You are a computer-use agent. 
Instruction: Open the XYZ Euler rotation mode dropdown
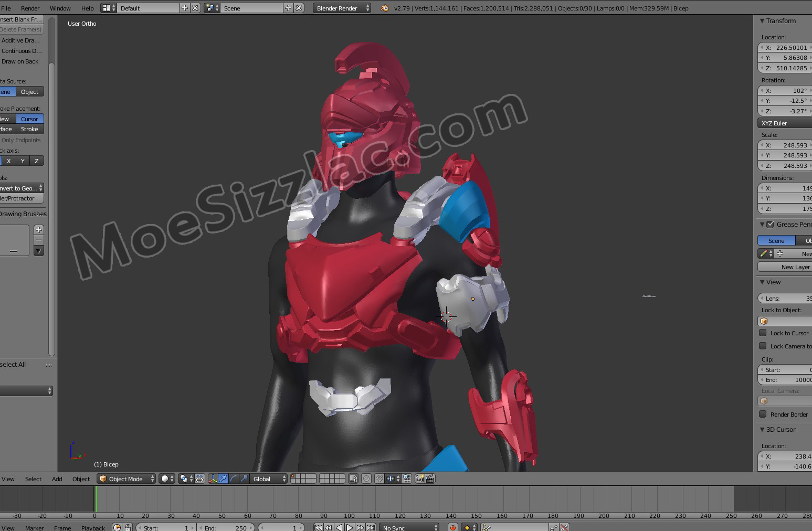click(x=785, y=123)
